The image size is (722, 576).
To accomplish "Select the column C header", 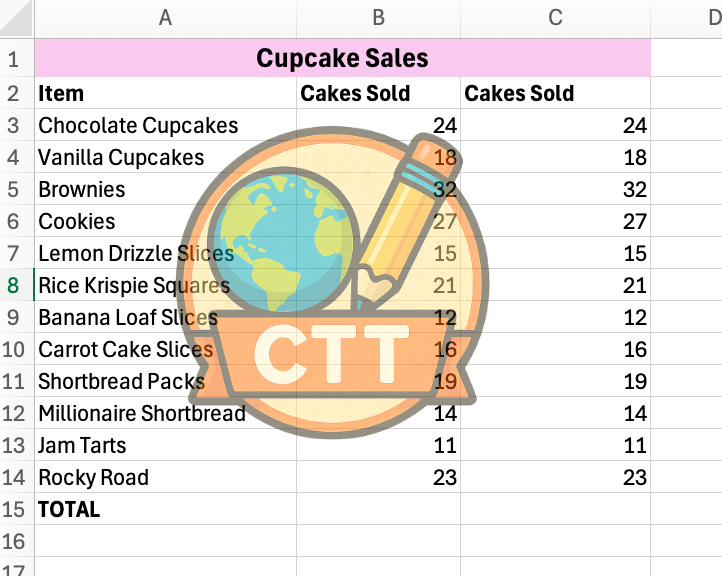I will click(x=555, y=17).
